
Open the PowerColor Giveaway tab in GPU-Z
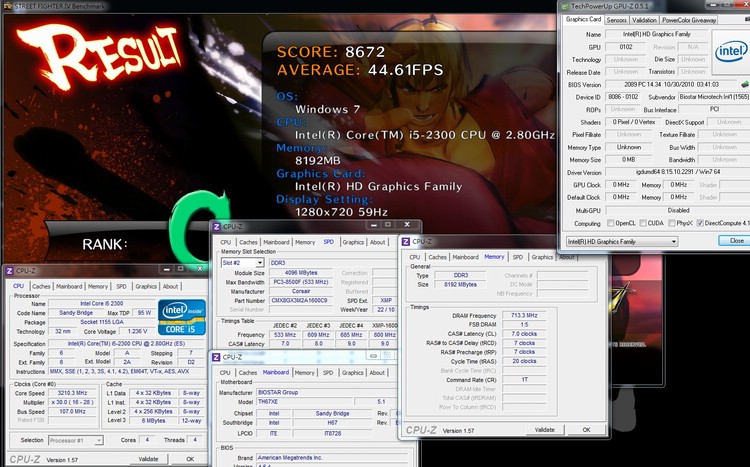689,20
